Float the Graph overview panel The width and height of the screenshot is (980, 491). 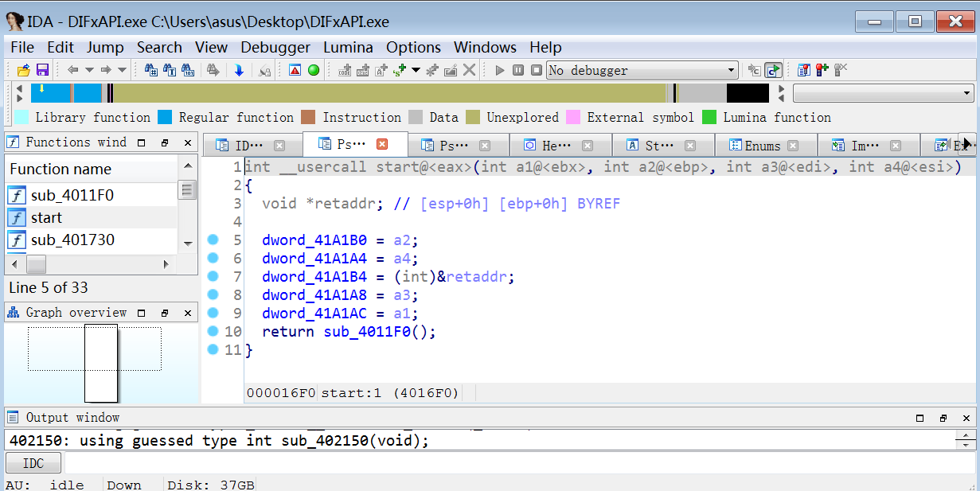coord(165,313)
